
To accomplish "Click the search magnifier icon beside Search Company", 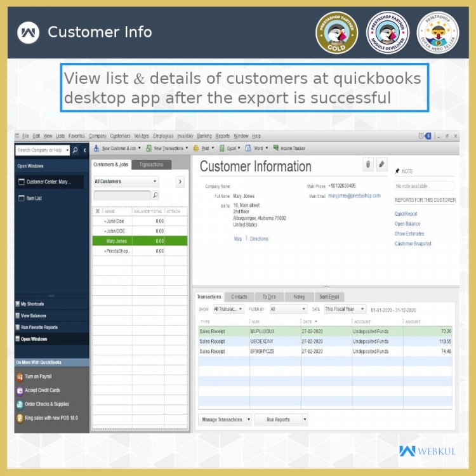I will (x=76, y=150).
